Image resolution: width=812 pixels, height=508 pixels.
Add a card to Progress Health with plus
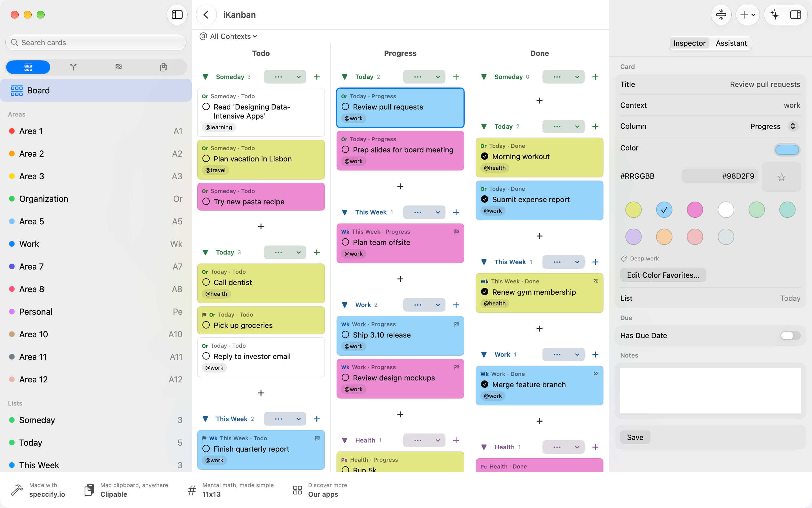click(x=456, y=441)
